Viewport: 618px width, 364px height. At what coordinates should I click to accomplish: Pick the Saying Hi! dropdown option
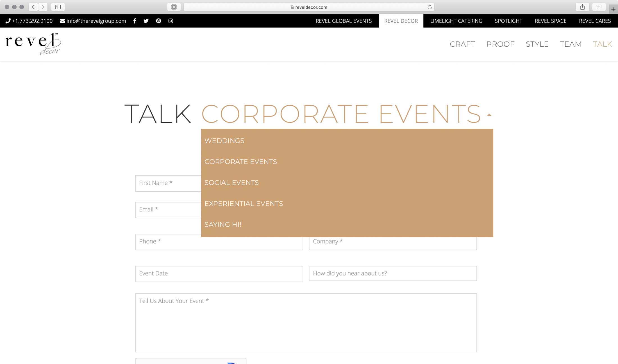click(223, 225)
